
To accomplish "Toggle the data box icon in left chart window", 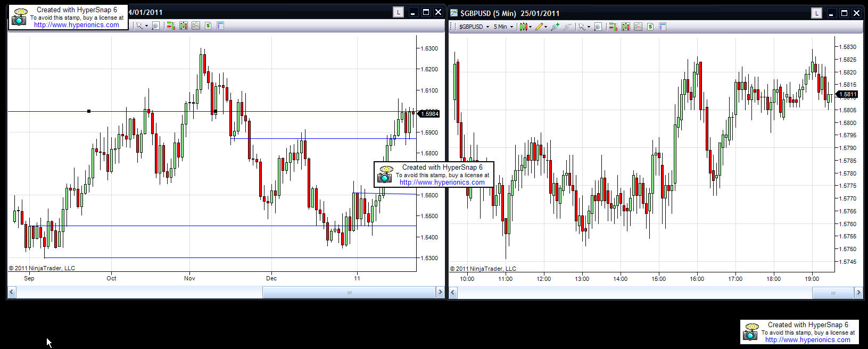I will (x=220, y=26).
